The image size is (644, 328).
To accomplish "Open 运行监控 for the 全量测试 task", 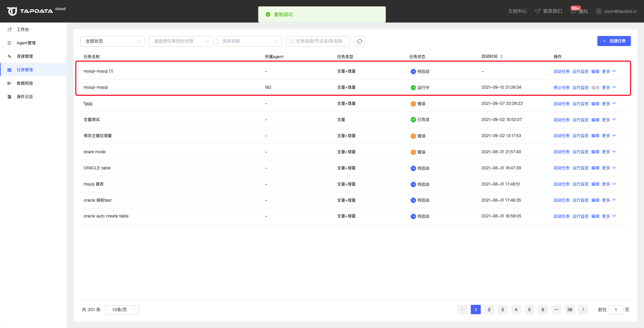I will (580, 120).
